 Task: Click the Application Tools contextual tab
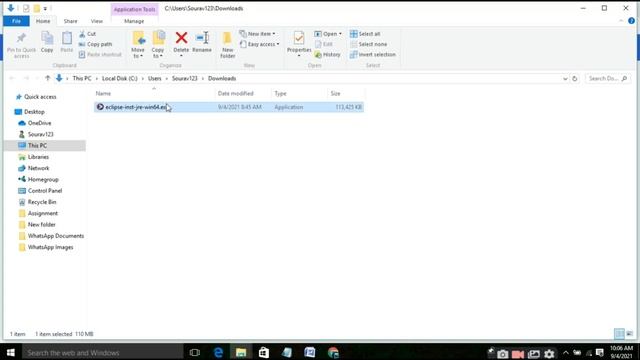[134, 9]
